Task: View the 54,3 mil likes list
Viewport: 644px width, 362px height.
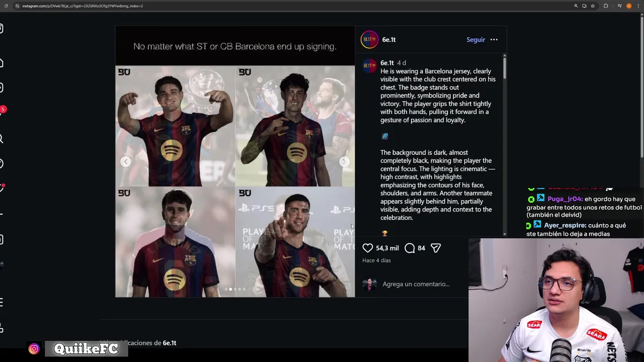Action: point(387,248)
